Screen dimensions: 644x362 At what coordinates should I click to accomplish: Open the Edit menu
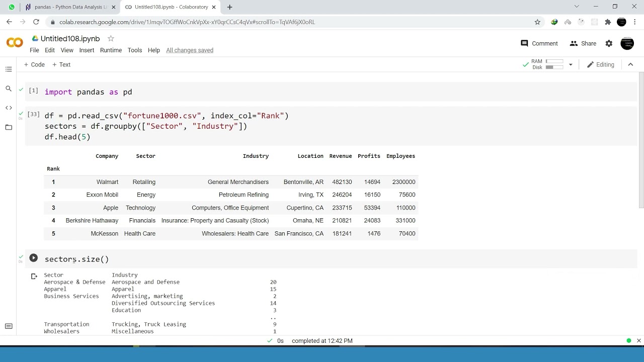pyautogui.click(x=49, y=50)
